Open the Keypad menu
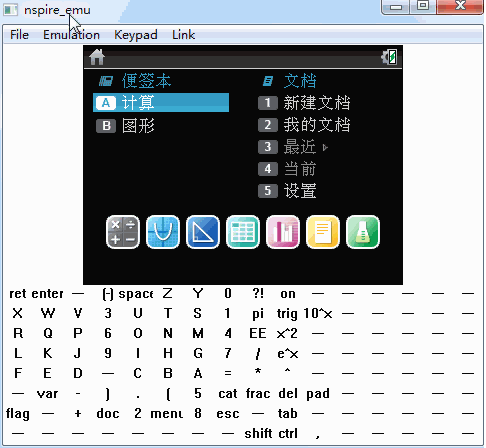The image size is (486, 448). click(x=136, y=35)
